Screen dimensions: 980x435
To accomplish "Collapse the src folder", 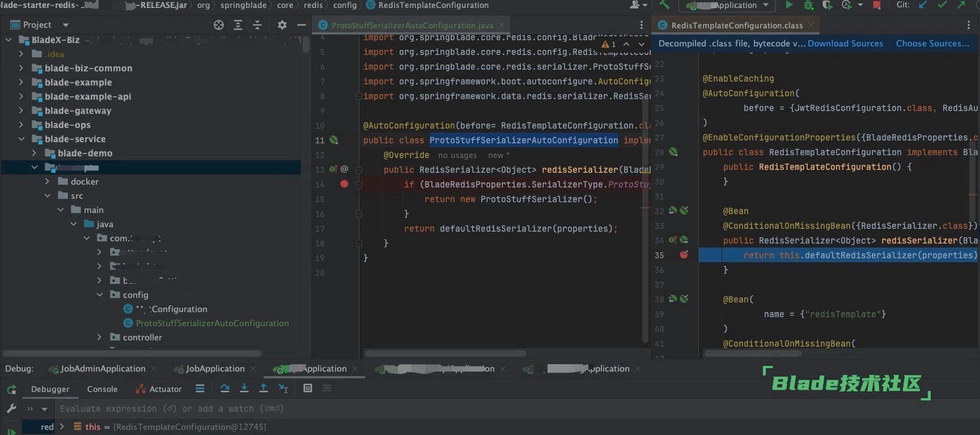I will click(47, 195).
